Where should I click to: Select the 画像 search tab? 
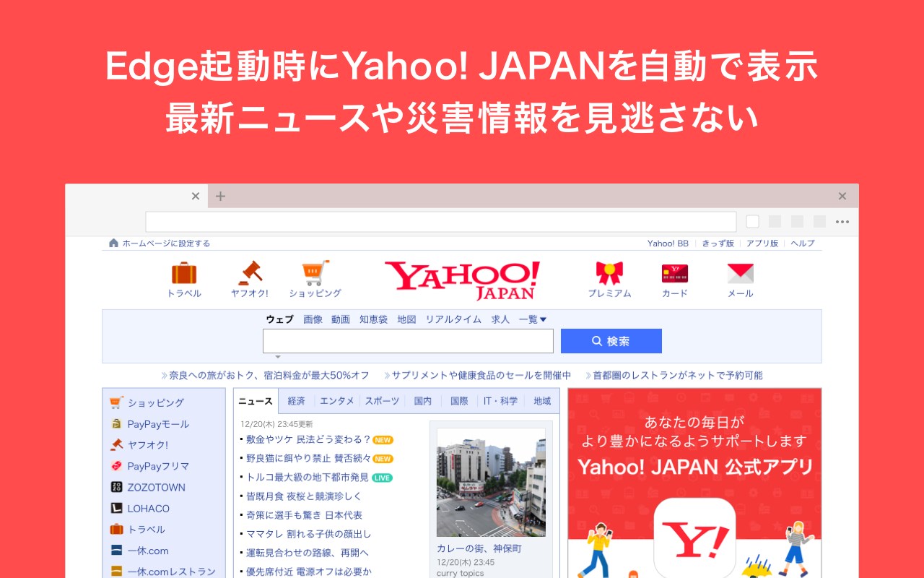313,319
